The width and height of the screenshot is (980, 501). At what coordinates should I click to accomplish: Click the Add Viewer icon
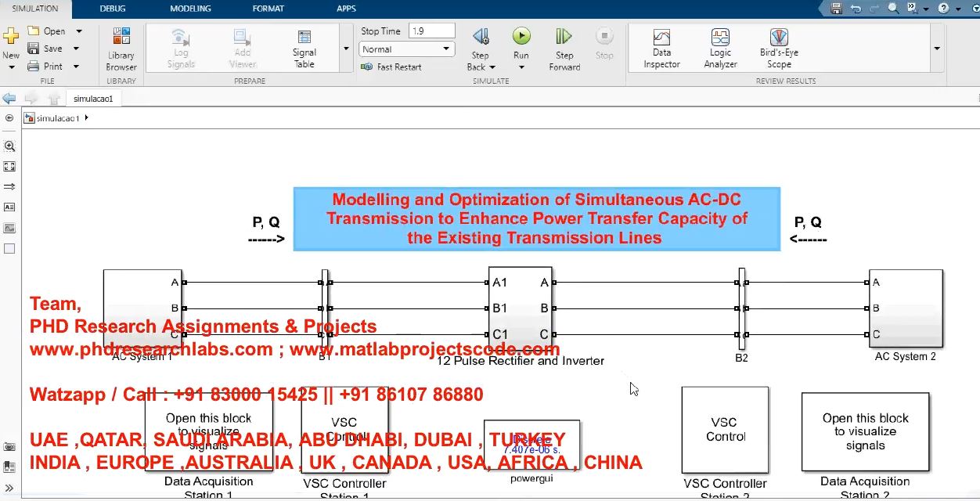coord(243,49)
